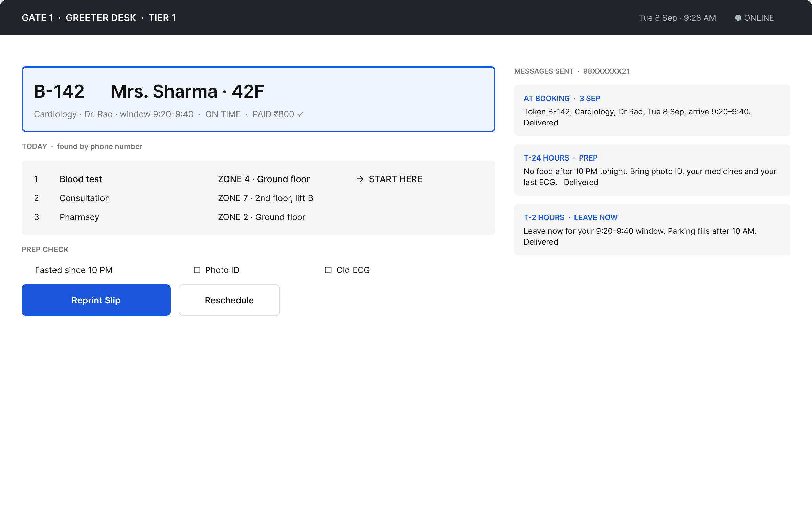Click the TIER 1 header label
This screenshot has height=508, width=812.
(x=162, y=18)
